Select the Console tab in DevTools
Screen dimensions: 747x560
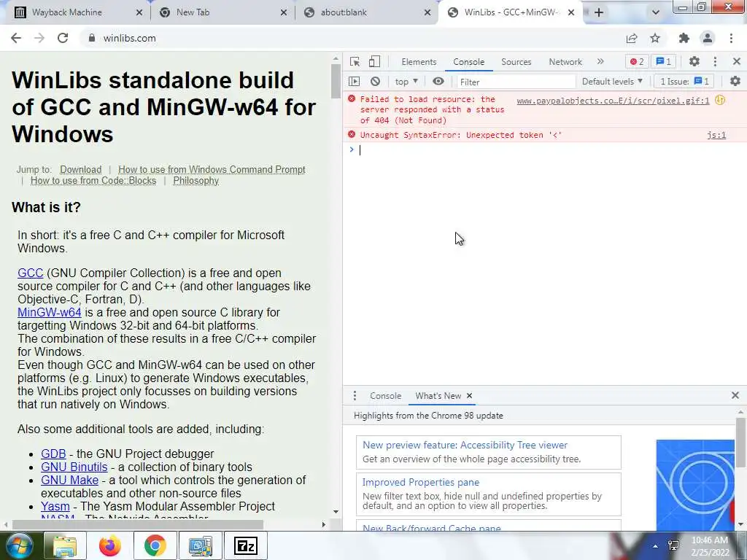(x=469, y=62)
